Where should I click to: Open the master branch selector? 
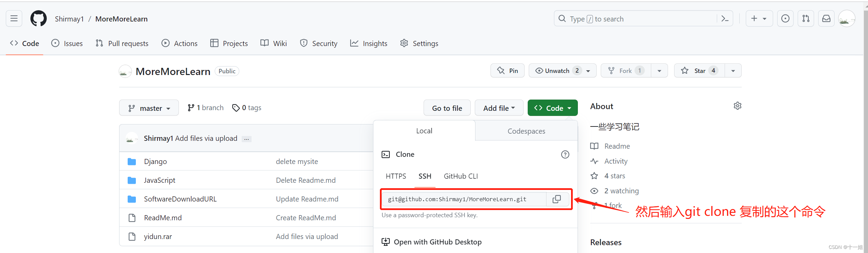(x=149, y=108)
